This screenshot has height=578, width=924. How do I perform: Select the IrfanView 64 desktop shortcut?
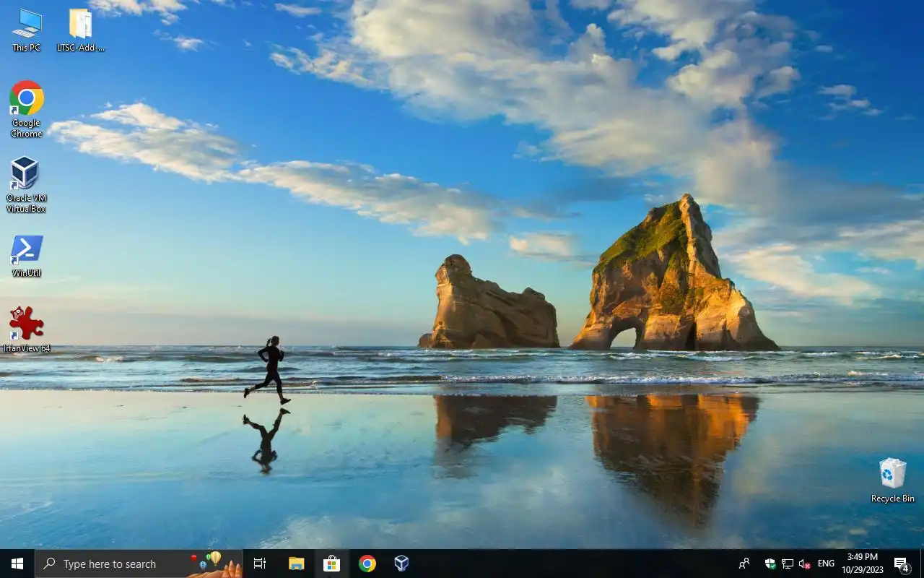(x=27, y=329)
